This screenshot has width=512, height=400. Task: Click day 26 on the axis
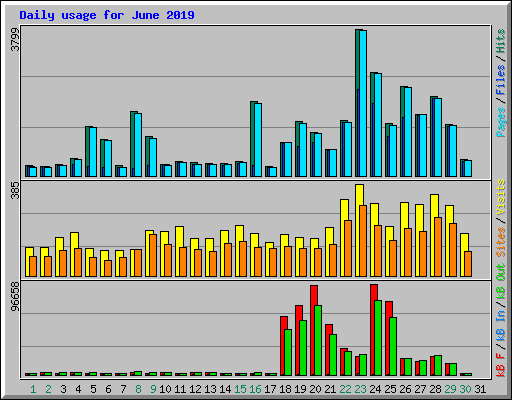405,389
